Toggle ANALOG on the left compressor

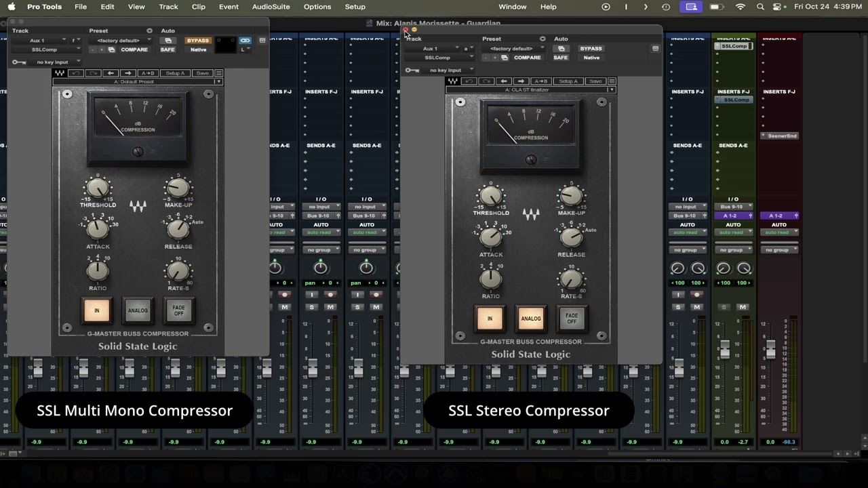[x=138, y=310]
